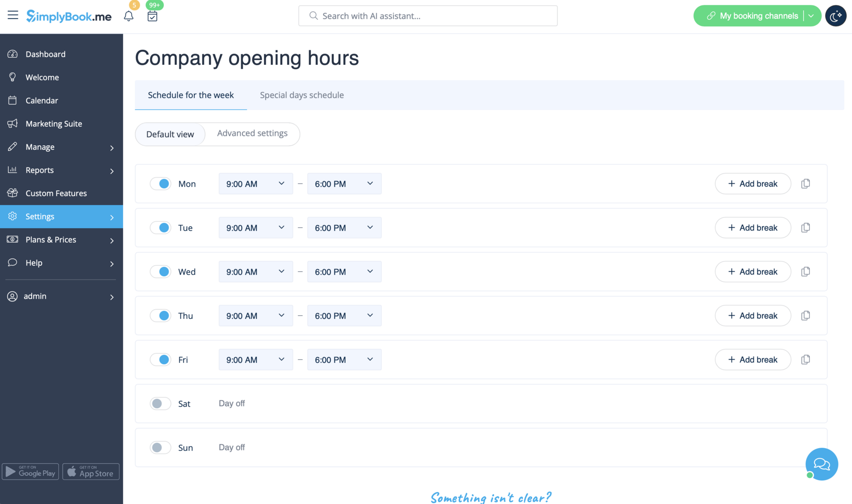
Task: Open Custom Features gift icon
Action: point(13,193)
